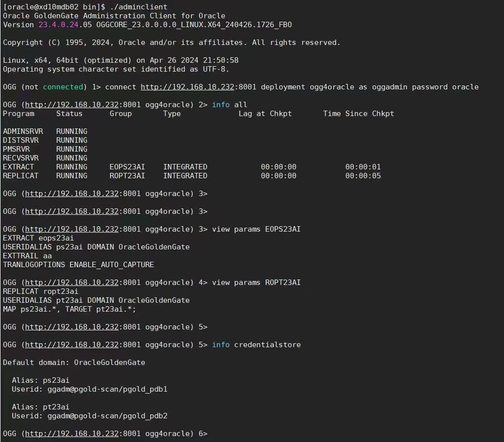
Task: Click 'Alias: pt23ai' line
Action: [41, 407]
